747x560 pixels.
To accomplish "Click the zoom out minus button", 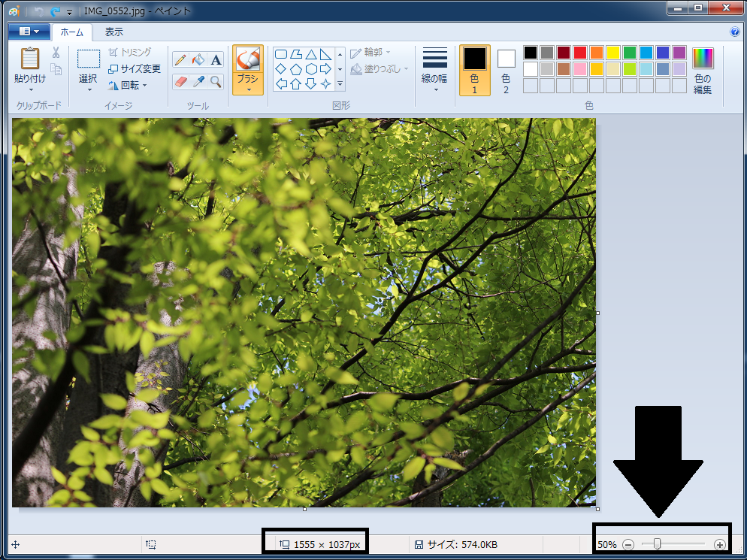I will pyautogui.click(x=628, y=544).
